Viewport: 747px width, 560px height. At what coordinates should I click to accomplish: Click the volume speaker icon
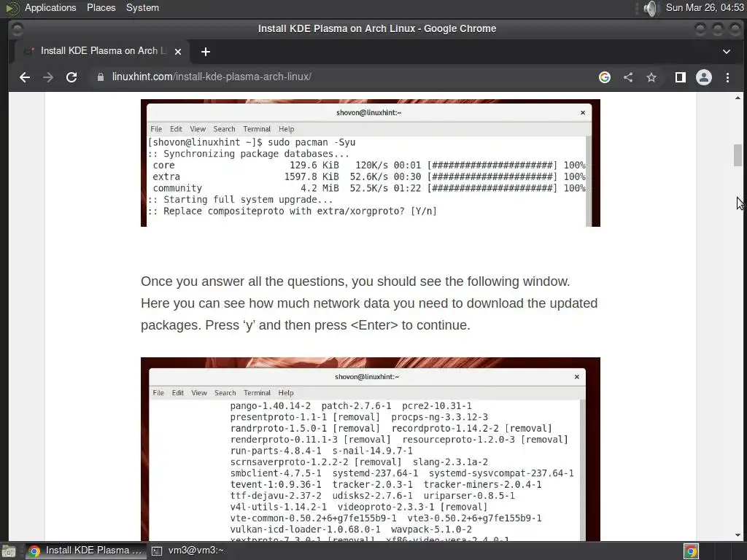click(x=650, y=8)
